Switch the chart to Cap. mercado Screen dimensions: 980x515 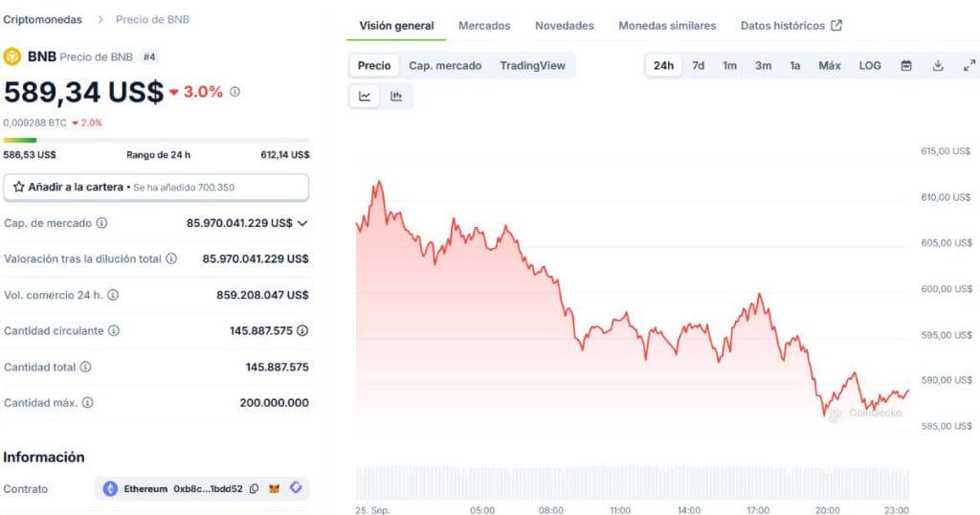(x=445, y=65)
